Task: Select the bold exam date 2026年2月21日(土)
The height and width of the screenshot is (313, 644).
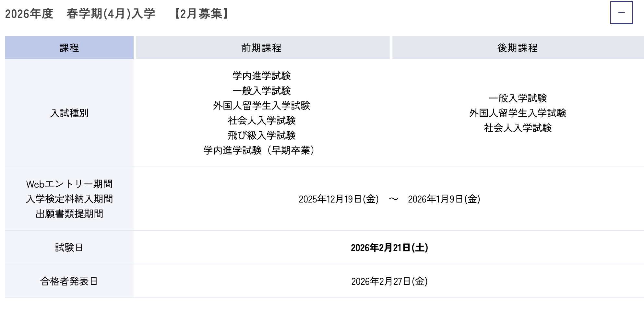Action: tap(389, 248)
